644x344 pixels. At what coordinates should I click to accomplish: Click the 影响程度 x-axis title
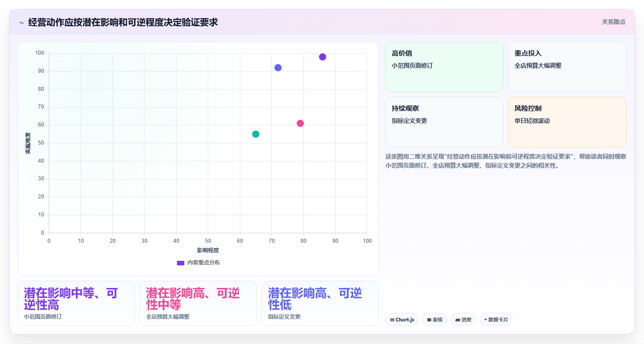(208, 250)
